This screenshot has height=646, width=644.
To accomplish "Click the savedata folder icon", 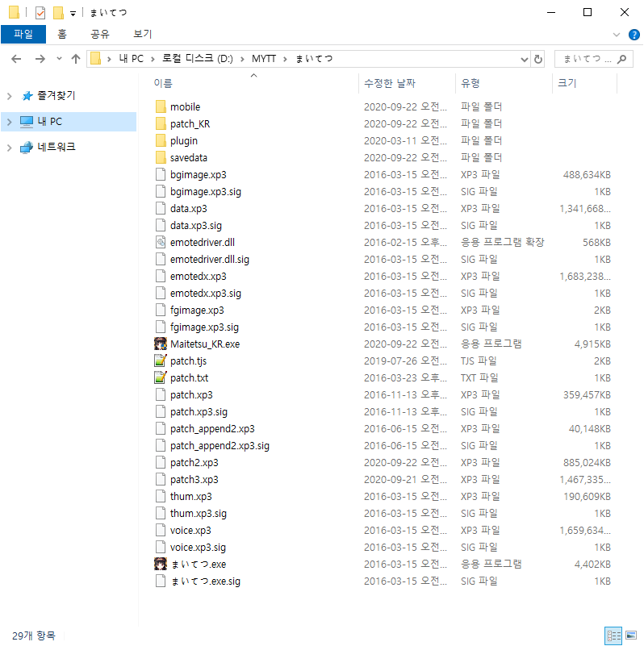I will [x=161, y=157].
